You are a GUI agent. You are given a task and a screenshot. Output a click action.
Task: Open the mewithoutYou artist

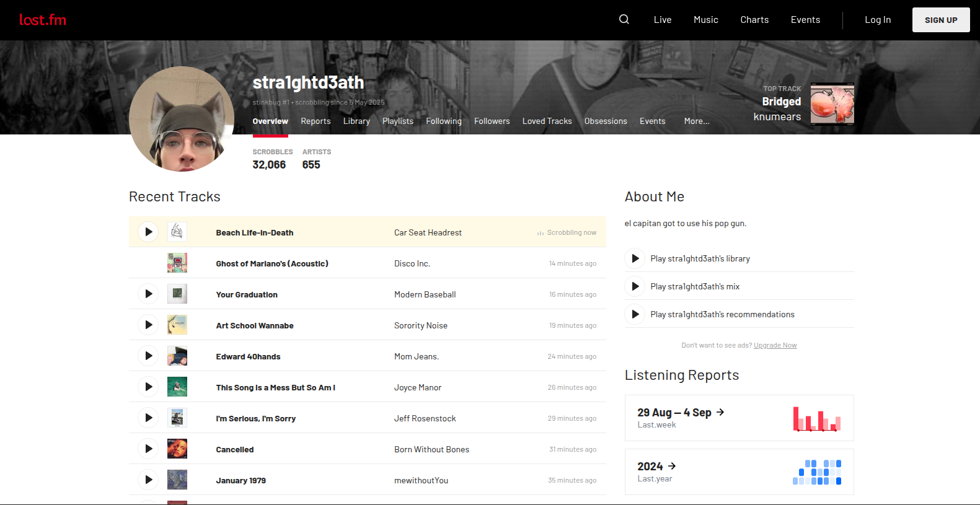[421, 480]
